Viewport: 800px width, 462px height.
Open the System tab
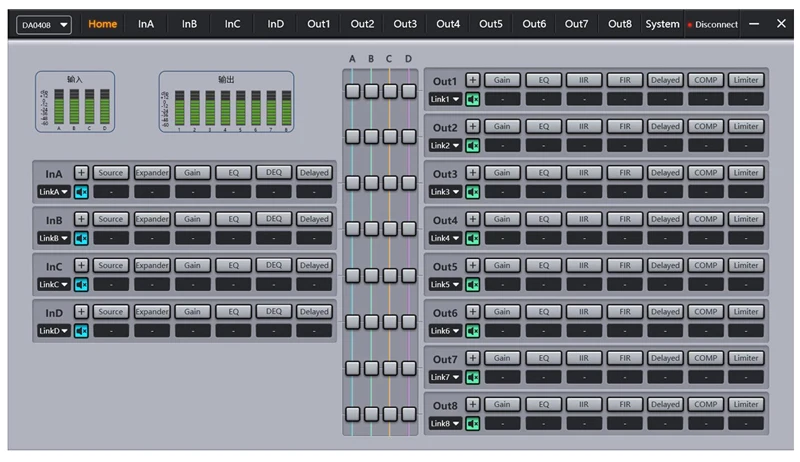(x=662, y=24)
